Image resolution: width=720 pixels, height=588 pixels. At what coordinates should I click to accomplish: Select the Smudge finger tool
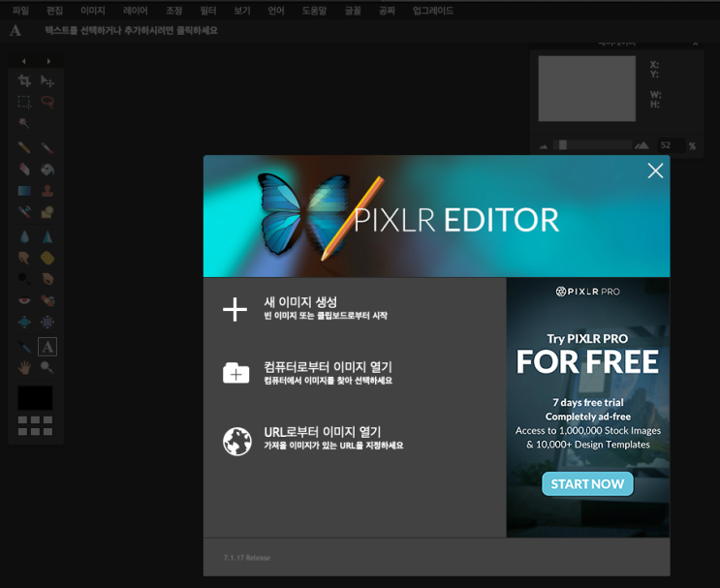pos(24,258)
